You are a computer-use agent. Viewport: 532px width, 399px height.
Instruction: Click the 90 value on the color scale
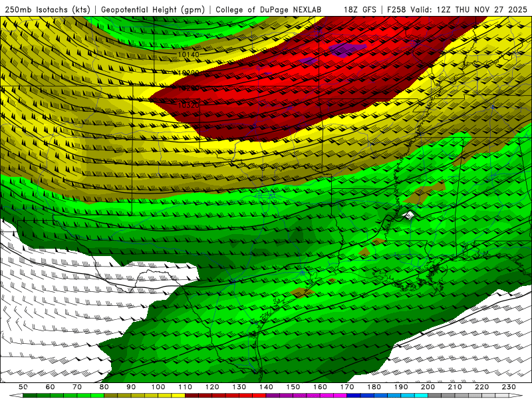pyautogui.click(x=131, y=387)
